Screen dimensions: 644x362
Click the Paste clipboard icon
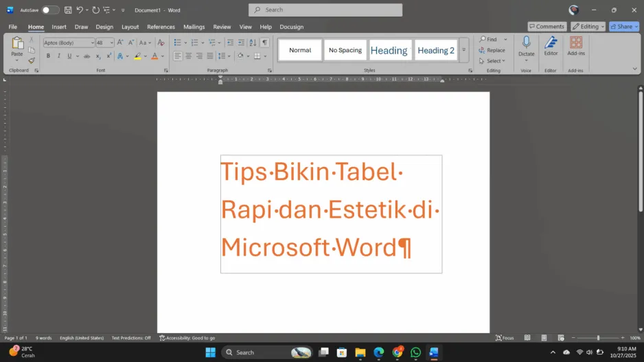(x=17, y=43)
